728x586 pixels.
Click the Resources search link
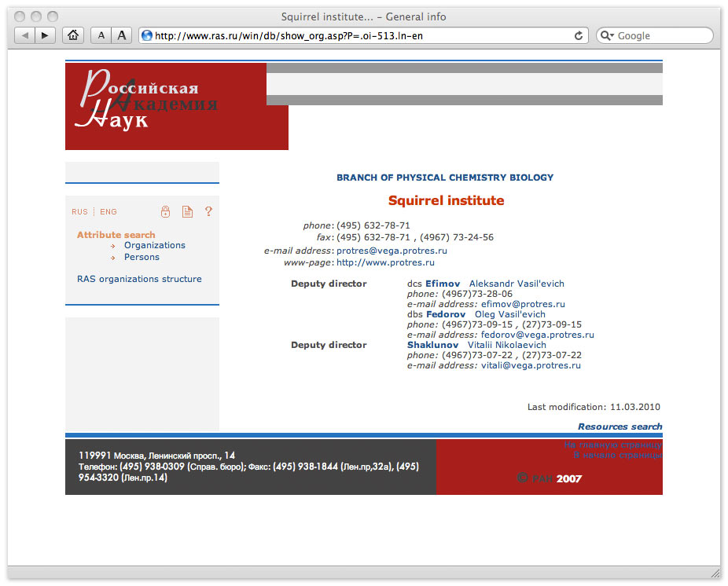tap(620, 427)
